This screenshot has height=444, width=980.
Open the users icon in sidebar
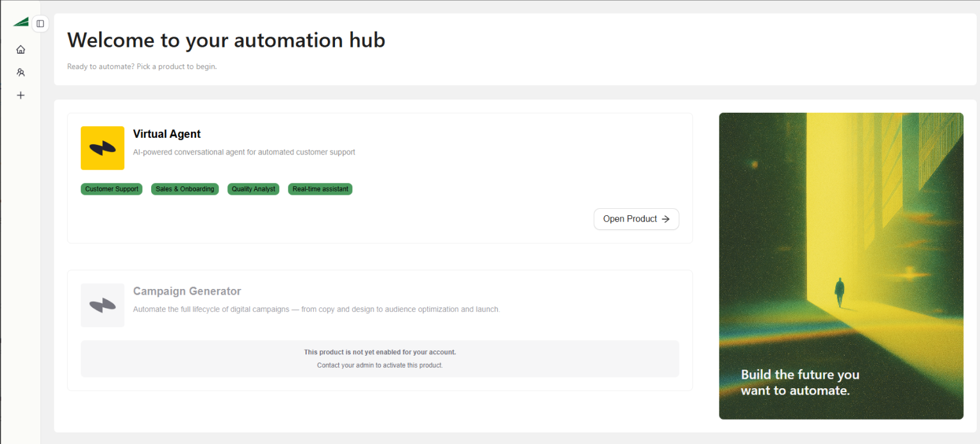20,72
